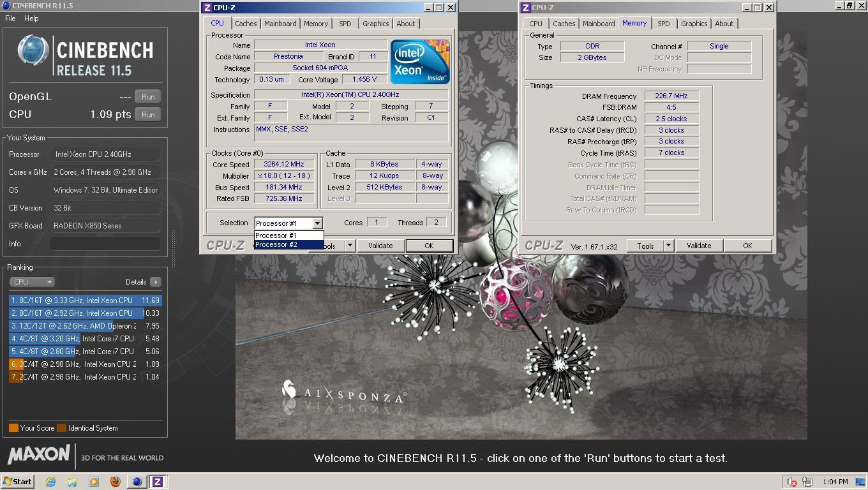Select ranking row 5 Core i7 5.06
868x490 pixels.
point(86,352)
